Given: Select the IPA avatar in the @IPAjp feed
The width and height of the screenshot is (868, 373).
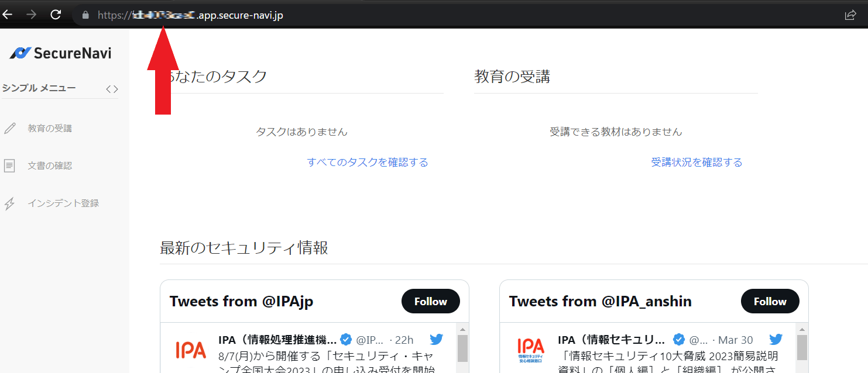Looking at the screenshot, I should (191, 350).
